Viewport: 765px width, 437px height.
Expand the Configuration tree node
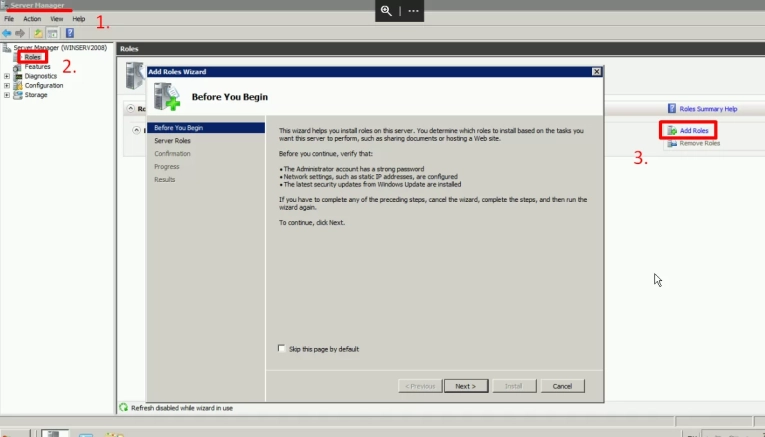click(x=7, y=86)
